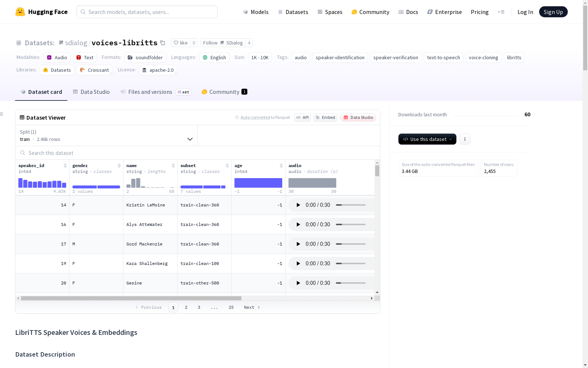Seek audio slider in Kristin LeMoine row
The image size is (588, 368).
351,205
